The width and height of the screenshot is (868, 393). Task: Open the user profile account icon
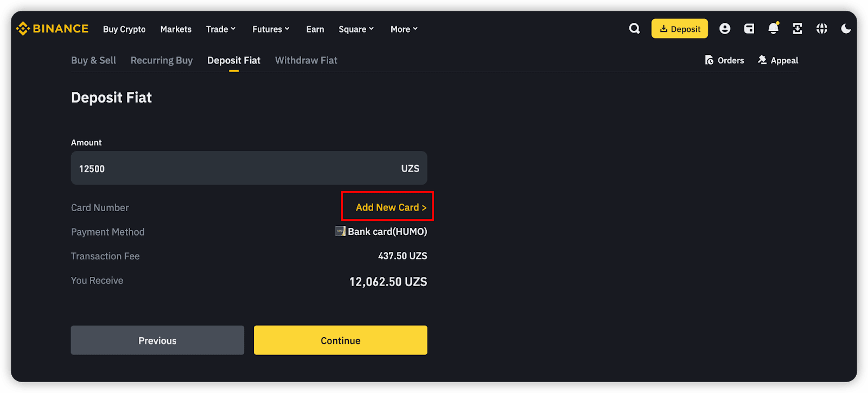725,29
